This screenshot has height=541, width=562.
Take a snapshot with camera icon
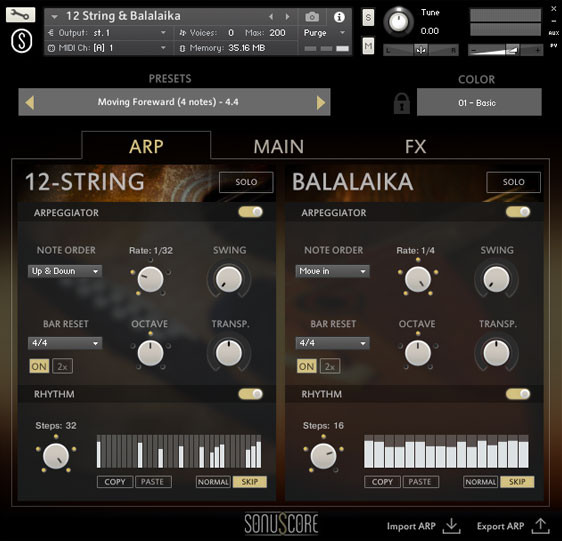coord(312,16)
